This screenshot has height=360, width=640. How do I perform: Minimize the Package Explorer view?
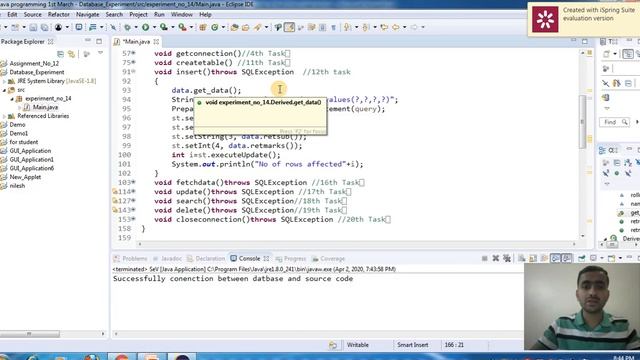tap(88, 41)
